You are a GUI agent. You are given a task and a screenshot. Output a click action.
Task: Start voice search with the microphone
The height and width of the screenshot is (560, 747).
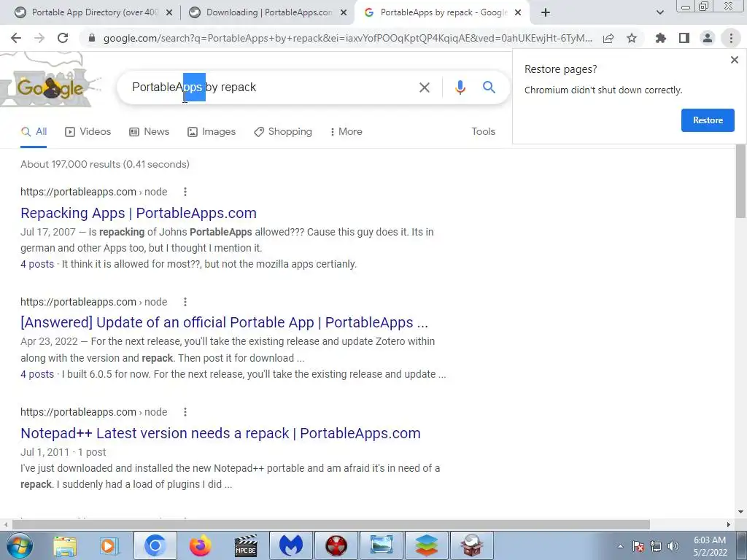[x=460, y=87]
